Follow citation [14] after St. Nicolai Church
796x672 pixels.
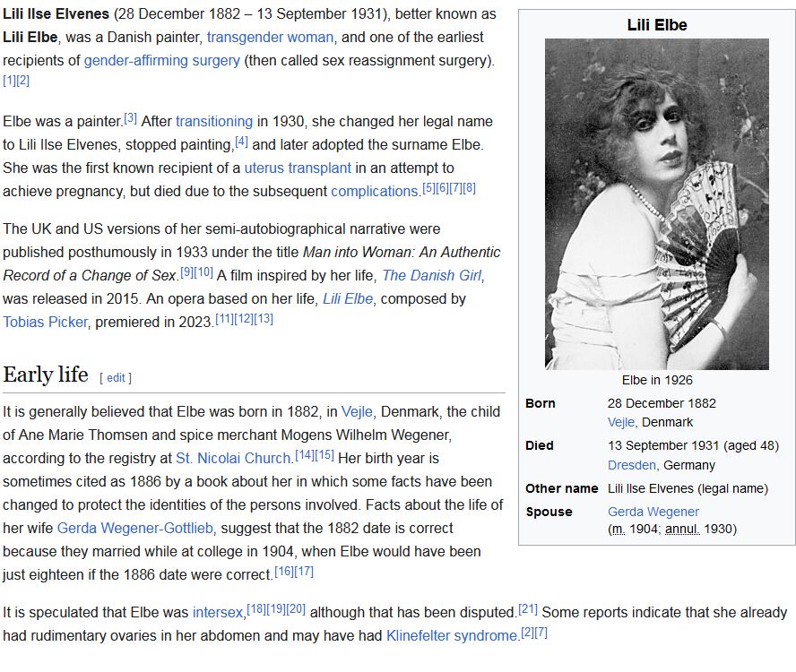(305, 455)
